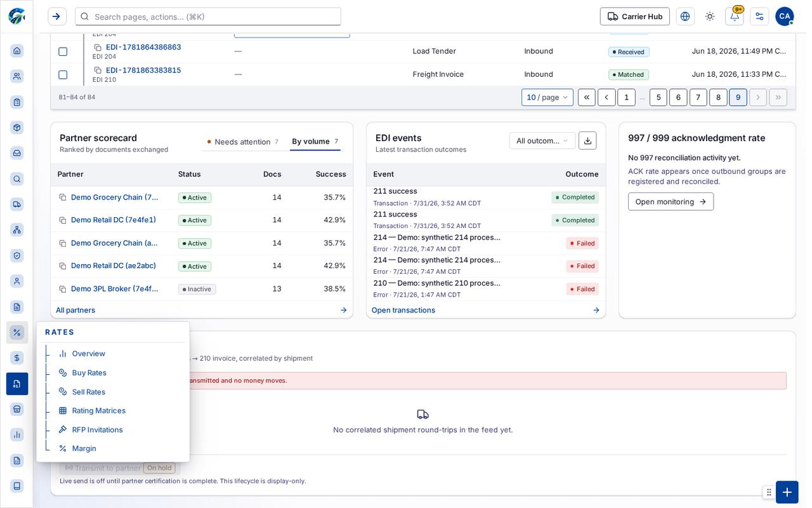Open the dollar sign sidebar icon

coord(17,358)
